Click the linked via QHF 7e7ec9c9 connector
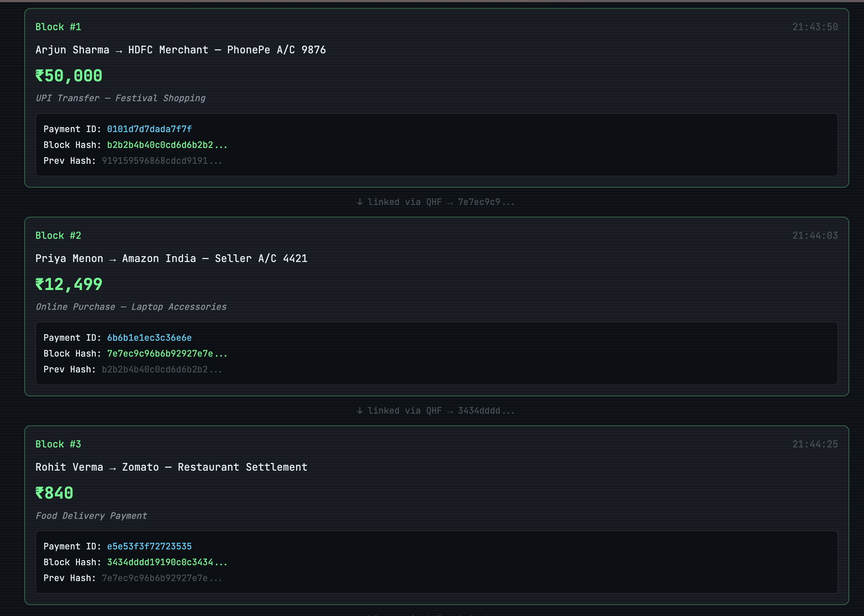 436,202
